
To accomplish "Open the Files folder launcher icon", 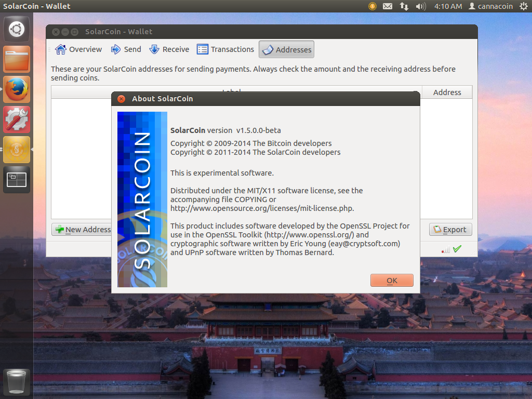I will (x=17, y=59).
